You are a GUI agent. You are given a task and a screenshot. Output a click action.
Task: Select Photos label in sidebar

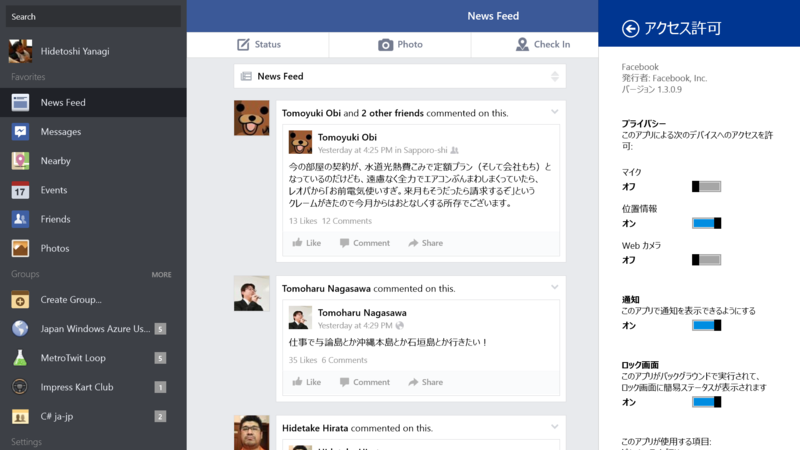click(x=55, y=248)
